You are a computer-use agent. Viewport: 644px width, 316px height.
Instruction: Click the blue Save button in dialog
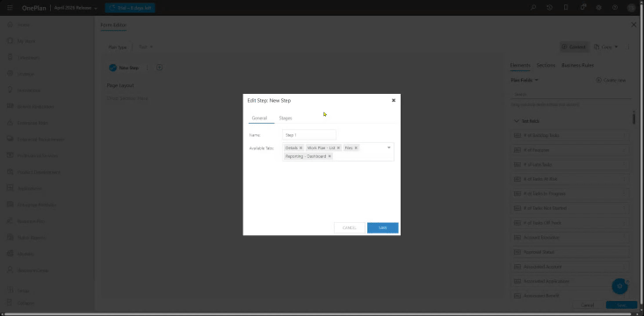pyautogui.click(x=383, y=227)
